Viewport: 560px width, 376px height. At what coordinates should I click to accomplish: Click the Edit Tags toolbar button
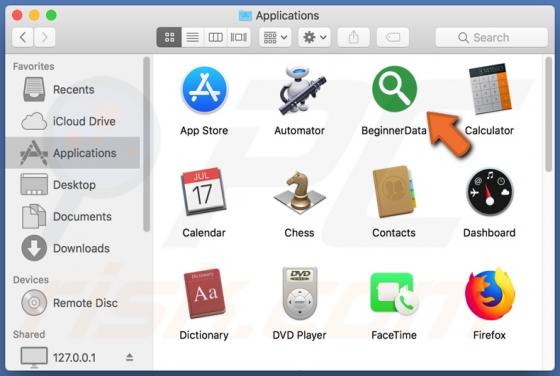[393, 37]
